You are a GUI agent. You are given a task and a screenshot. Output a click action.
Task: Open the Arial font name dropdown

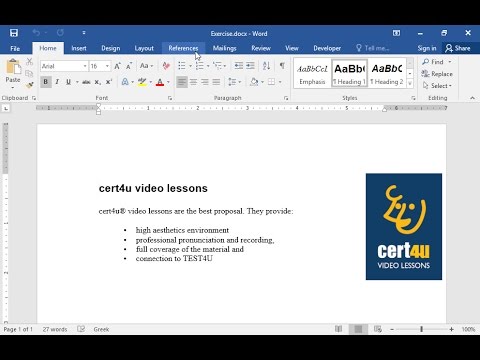(85, 66)
